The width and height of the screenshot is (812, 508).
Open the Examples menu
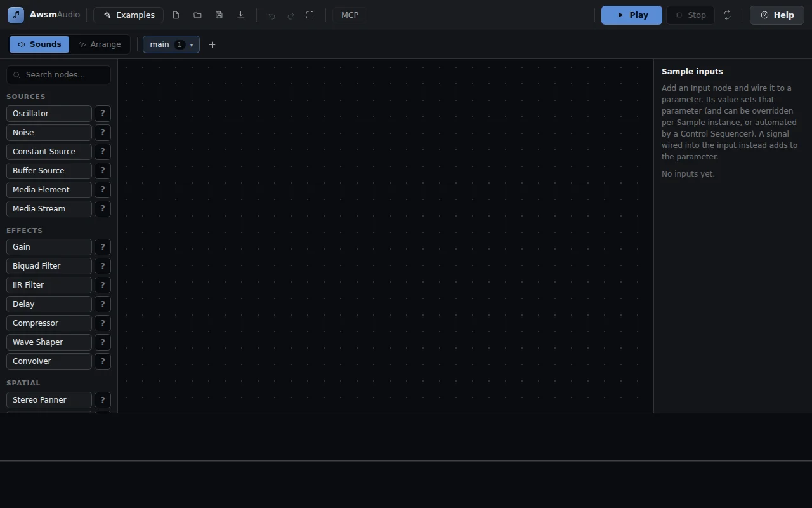[128, 15]
